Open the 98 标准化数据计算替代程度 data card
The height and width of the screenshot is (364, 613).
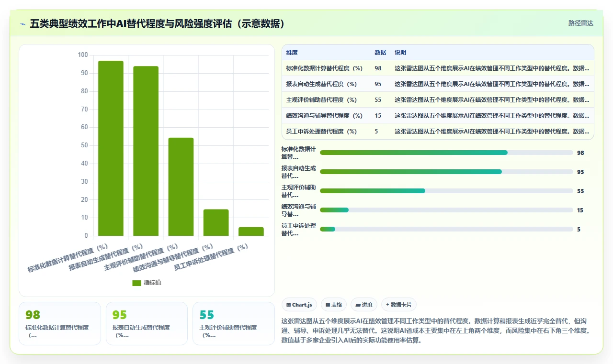pyautogui.click(x=60, y=323)
